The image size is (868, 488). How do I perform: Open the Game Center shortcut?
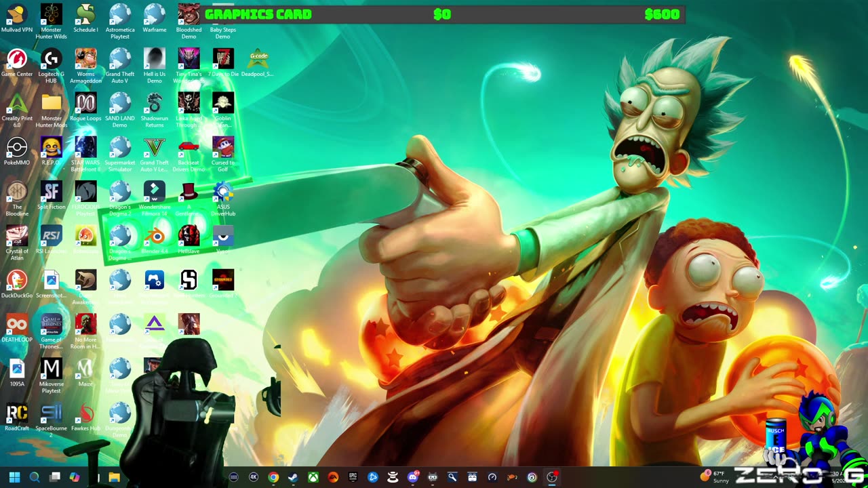point(17,63)
